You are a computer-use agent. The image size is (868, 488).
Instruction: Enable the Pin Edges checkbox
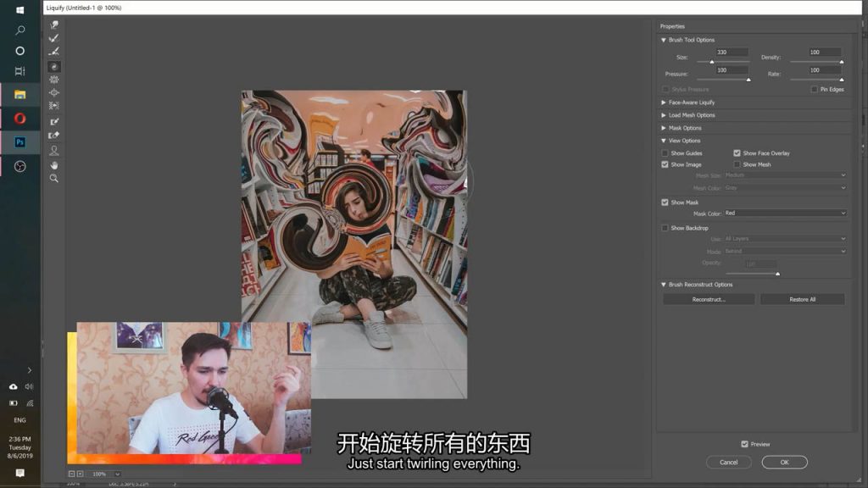tap(815, 89)
